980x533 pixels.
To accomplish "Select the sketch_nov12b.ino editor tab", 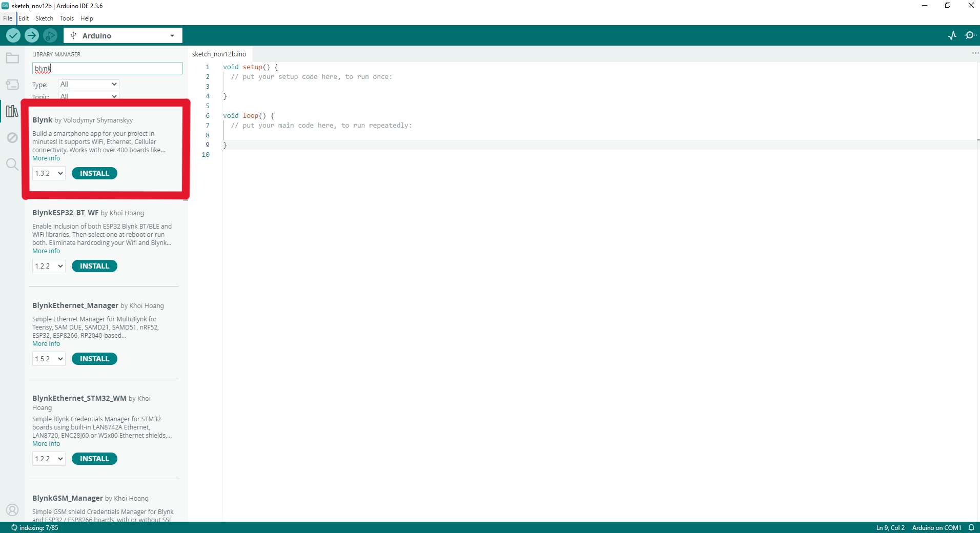I will pos(219,54).
